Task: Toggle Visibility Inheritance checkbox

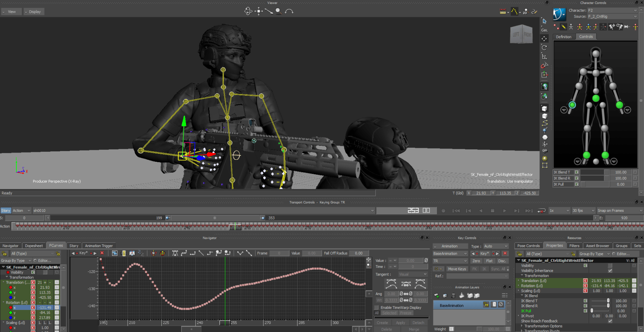Action: click(x=610, y=271)
